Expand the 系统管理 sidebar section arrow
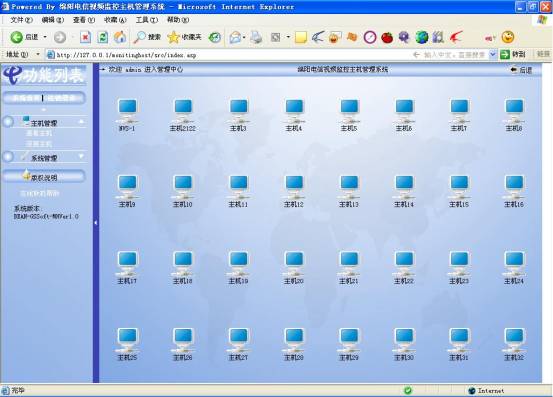This screenshot has width=553, height=397. click(x=81, y=156)
